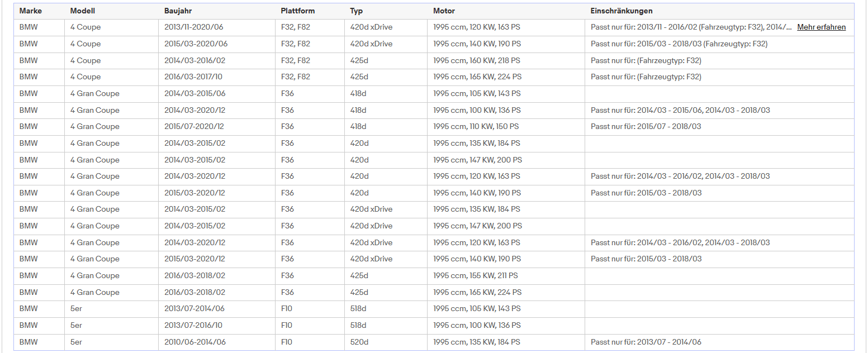Screen dimensions: 868x353
Task: Open the 'Mehr erfahren' link
Action: click(821, 27)
